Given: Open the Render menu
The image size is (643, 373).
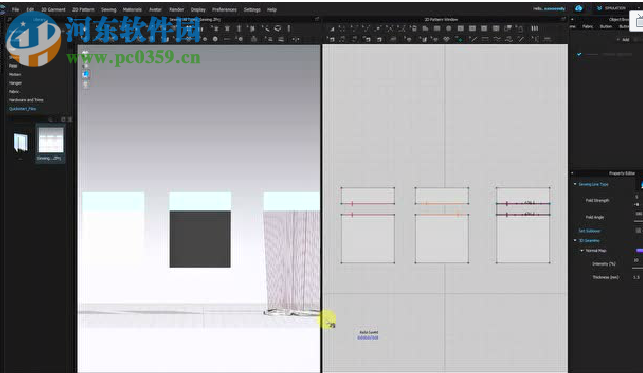Looking at the screenshot, I should [177, 9].
